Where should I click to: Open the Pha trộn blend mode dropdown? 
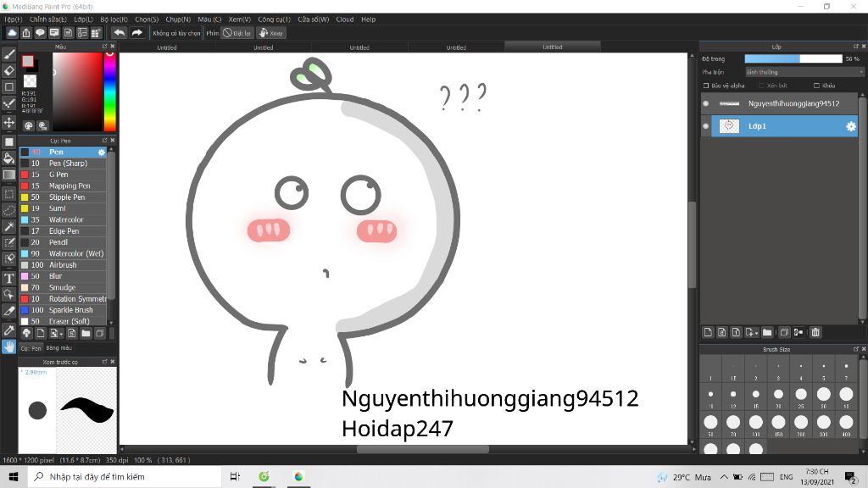pyautogui.click(x=804, y=72)
